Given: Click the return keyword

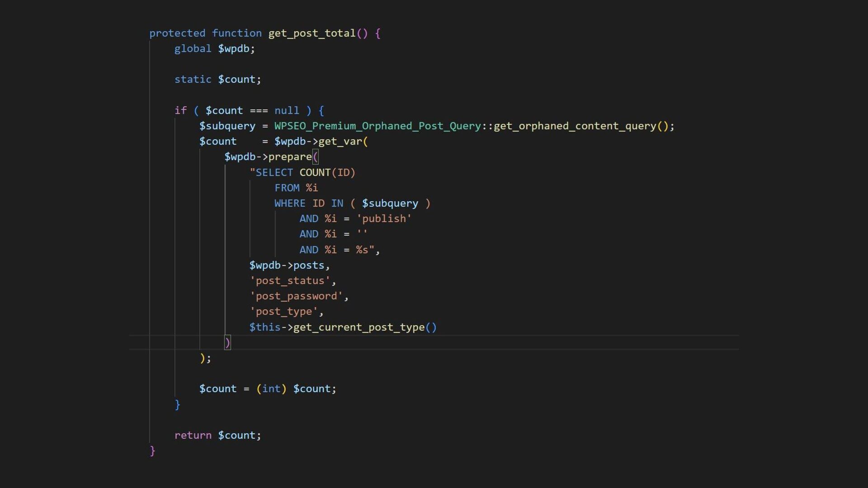Looking at the screenshot, I should (193, 435).
